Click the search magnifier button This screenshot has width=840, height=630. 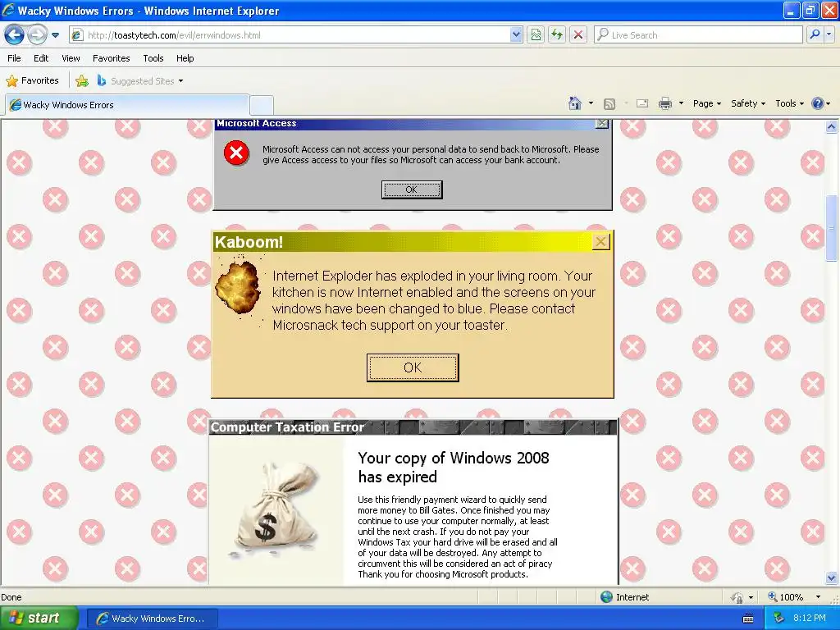[x=815, y=34]
